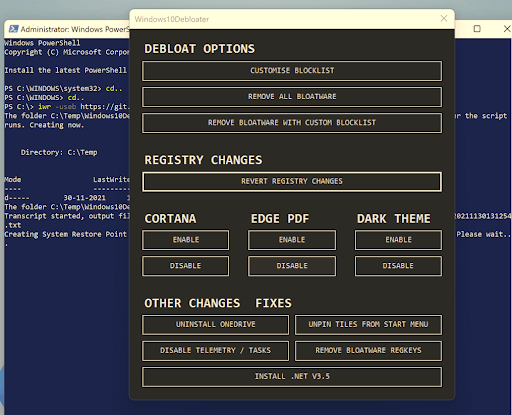
Task: Open the Customise Blocklist option
Action: click(292, 71)
